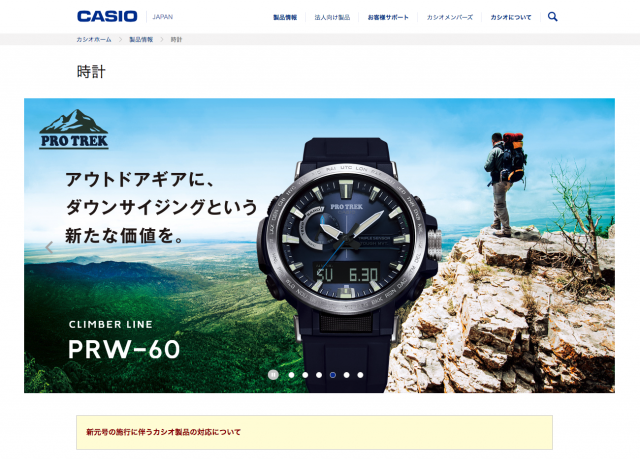This screenshot has height=459, width=640.
Task: Go to カシオホーム breadcrumb link
Action: point(93,40)
